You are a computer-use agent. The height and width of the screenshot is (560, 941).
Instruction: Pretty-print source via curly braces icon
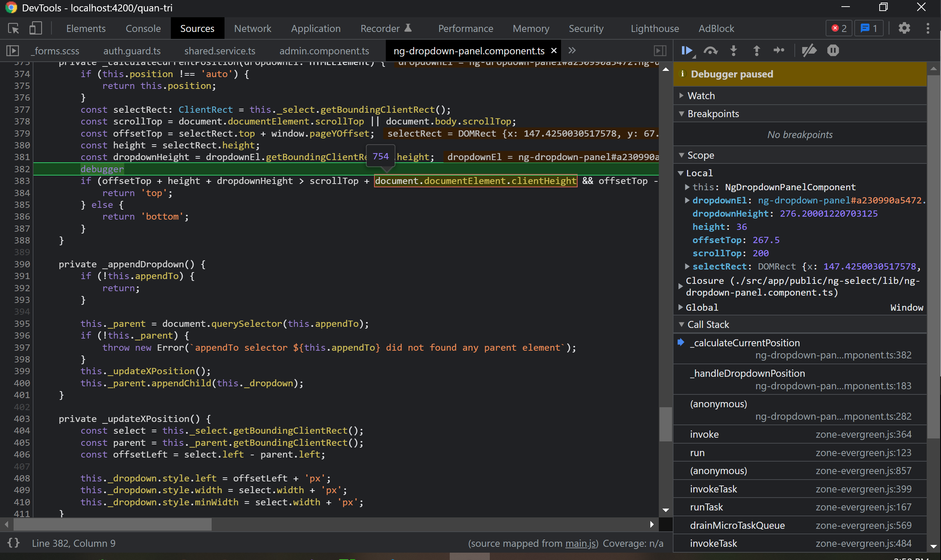[x=13, y=543]
